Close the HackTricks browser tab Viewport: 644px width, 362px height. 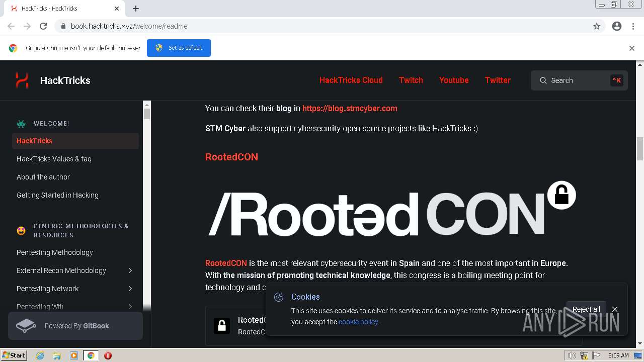pos(117,9)
